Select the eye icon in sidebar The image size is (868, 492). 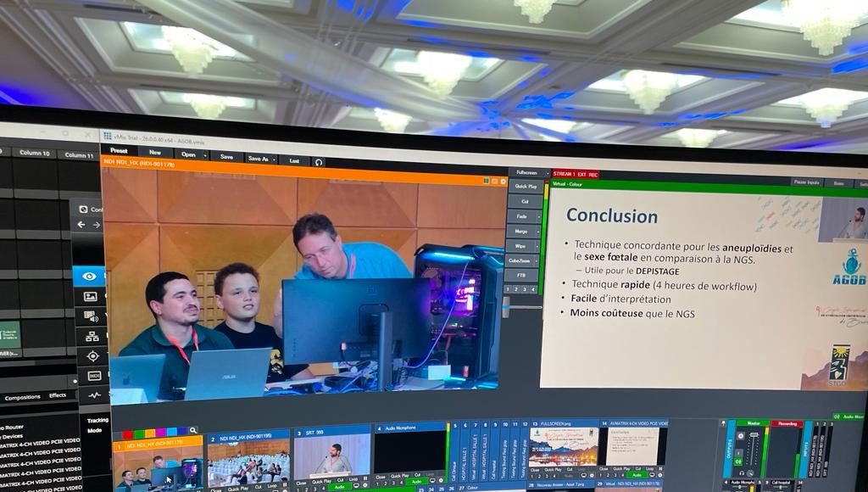tap(89, 277)
